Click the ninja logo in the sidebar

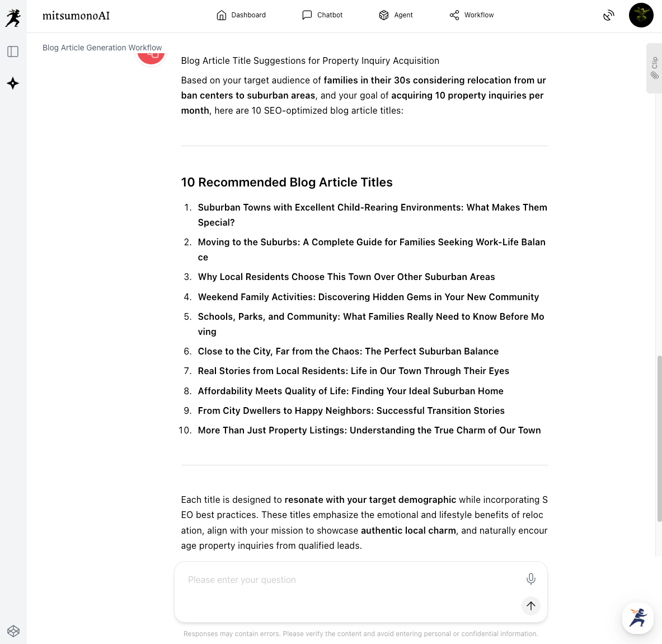13,17
